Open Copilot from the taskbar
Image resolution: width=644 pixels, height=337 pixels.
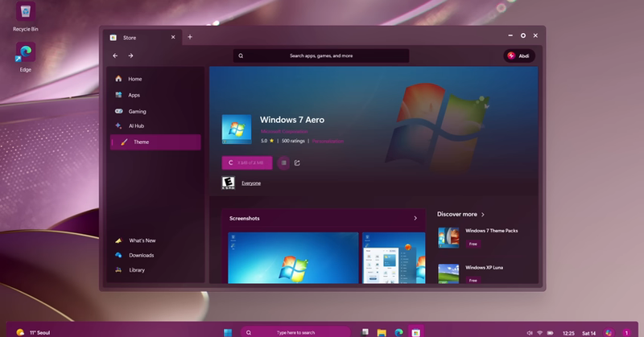click(x=609, y=332)
